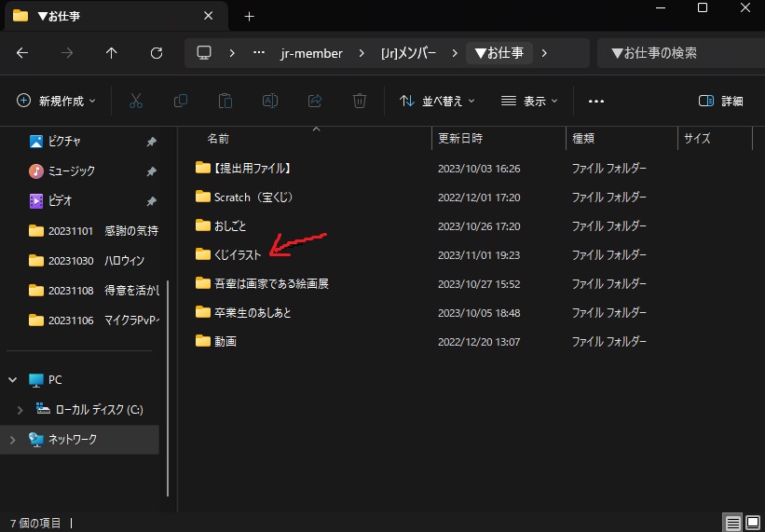
Task: Open the 並べ替え sort dropdown
Action: [x=437, y=101]
